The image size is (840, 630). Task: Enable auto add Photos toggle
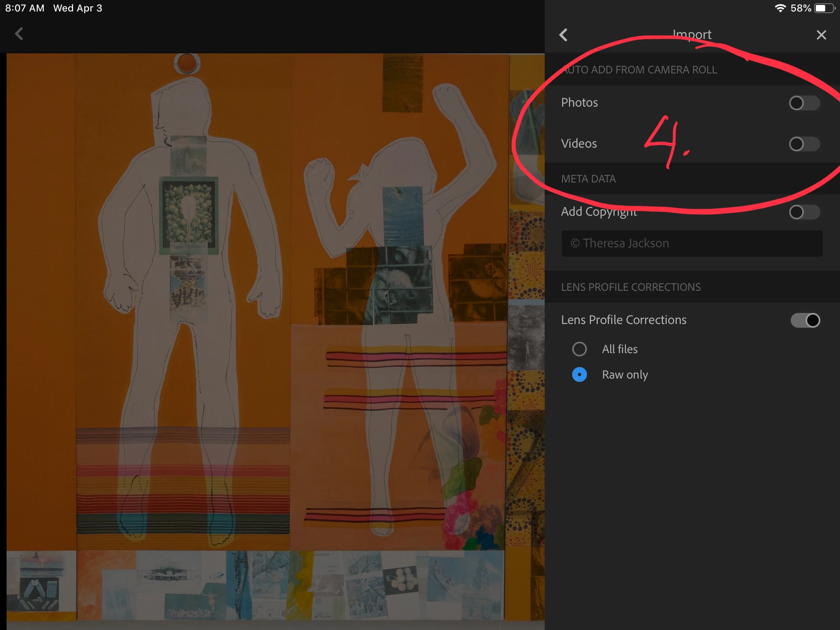(804, 103)
